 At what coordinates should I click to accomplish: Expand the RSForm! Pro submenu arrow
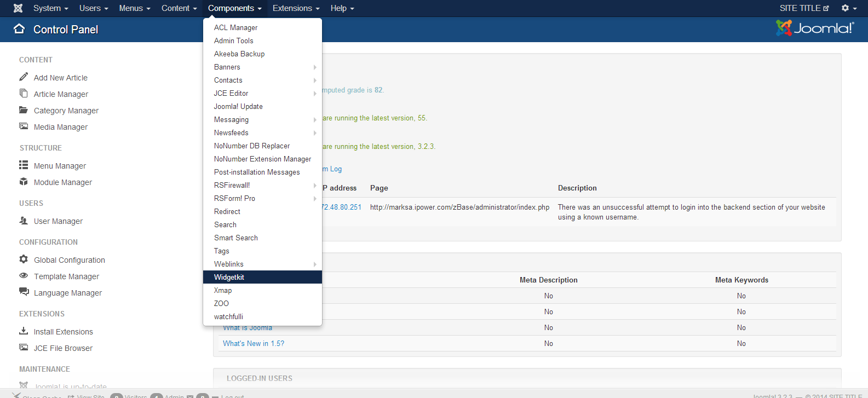click(x=315, y=199)
